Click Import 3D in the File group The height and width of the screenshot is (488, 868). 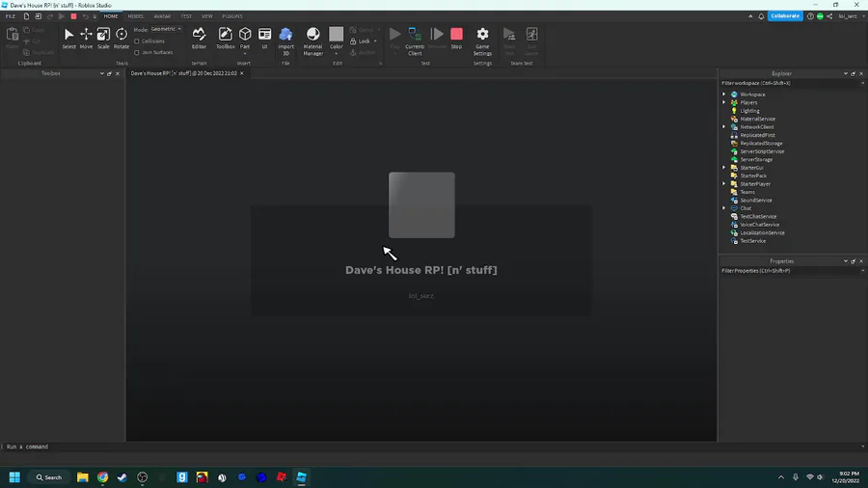(285, 41)
